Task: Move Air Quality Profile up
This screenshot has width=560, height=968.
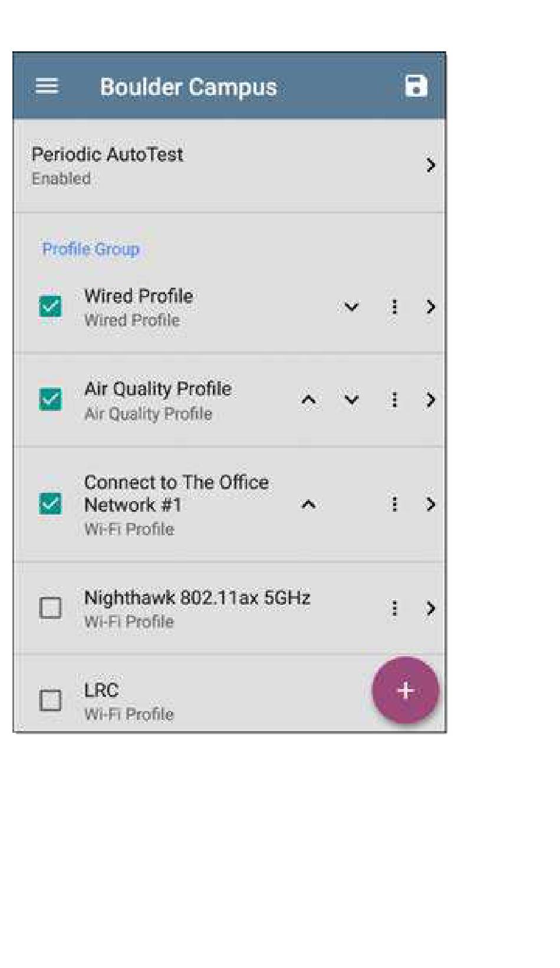Action: click(308, 400)
